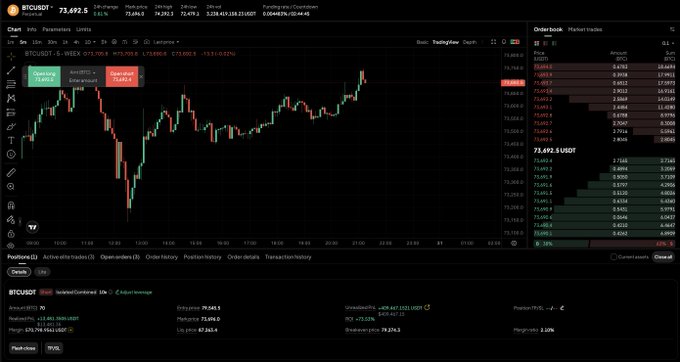Image resolution: width=680 pixels, height=362 pixels.
Task: Select the brush drawing tool
Action: [x=11, y=127]
